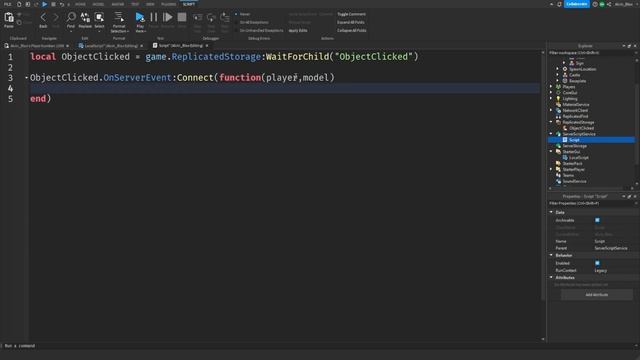Select SoundService in Explorer
Image resolution: width=640 pixels, height=360 pixels.
click(574, 181)
